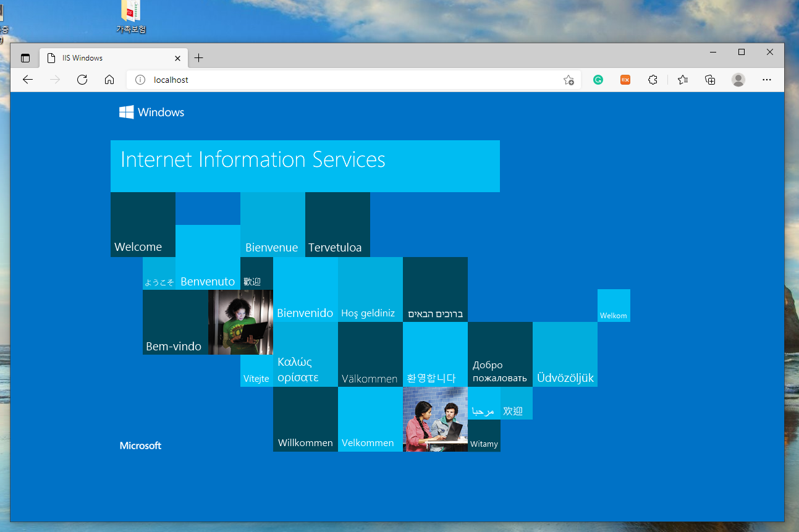This screenshot has width=799, height=532.
Task: Click the Καλώς ορίσατε tile
Action: click(305, 354)
